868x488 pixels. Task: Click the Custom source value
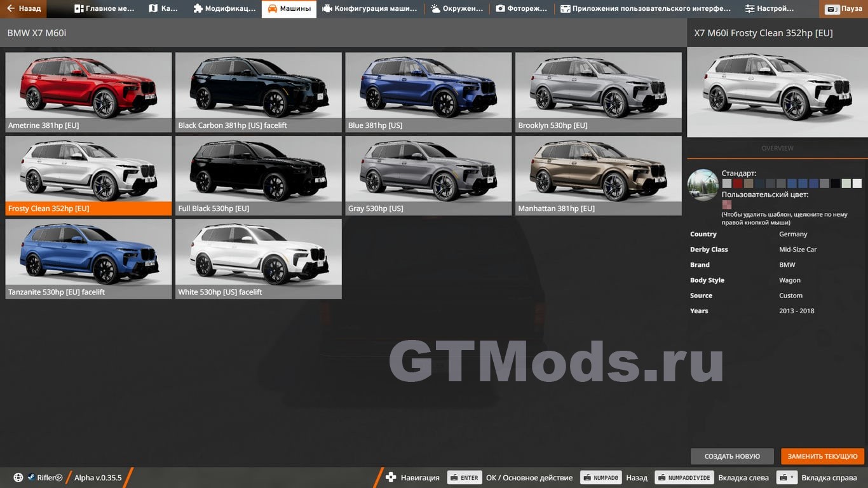coord(791,295)
